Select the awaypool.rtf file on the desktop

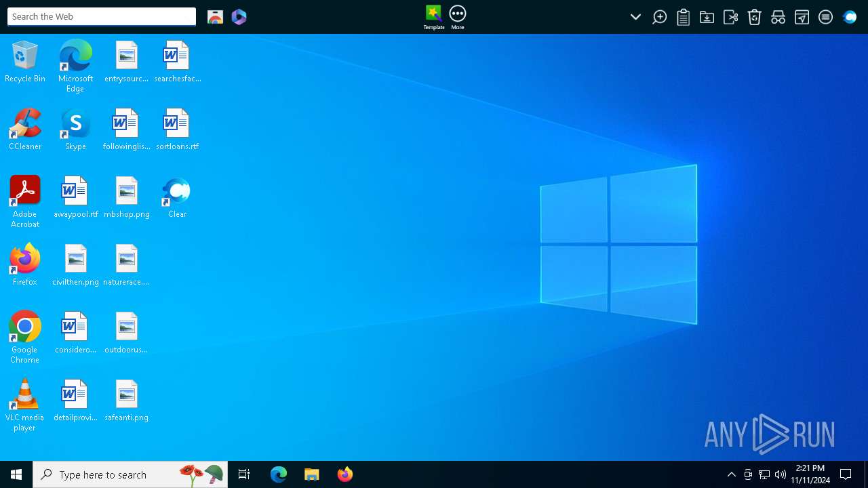tap(75, 197)
